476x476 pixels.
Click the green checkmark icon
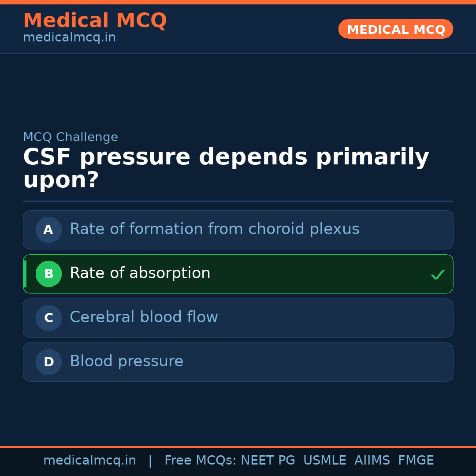437,275
